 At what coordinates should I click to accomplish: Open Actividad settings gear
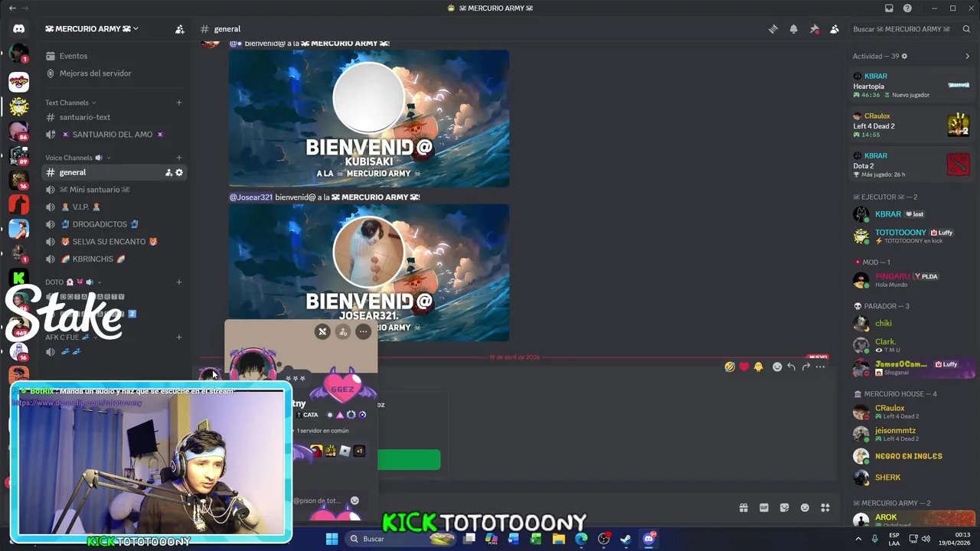pyautogui.click(x=904, y=57)
